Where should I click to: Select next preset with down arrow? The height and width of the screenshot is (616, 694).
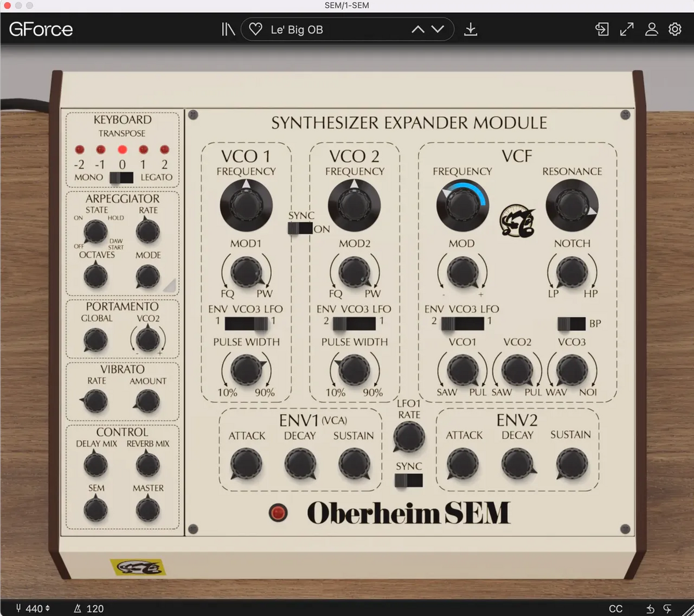click(x=438, y=29)
